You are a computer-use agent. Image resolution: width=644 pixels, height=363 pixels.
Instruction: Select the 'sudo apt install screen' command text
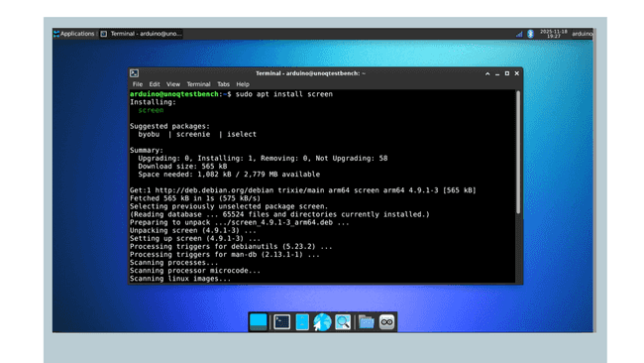(283, 94)
